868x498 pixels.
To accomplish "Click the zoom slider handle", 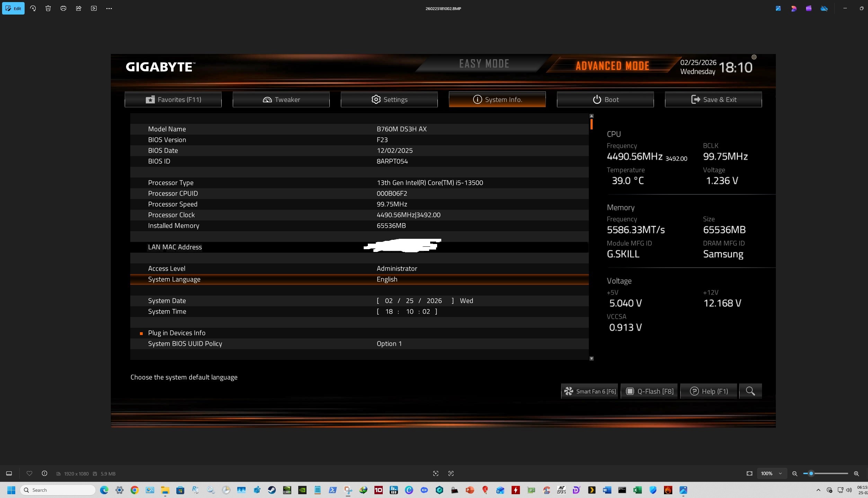I will 811,473.
